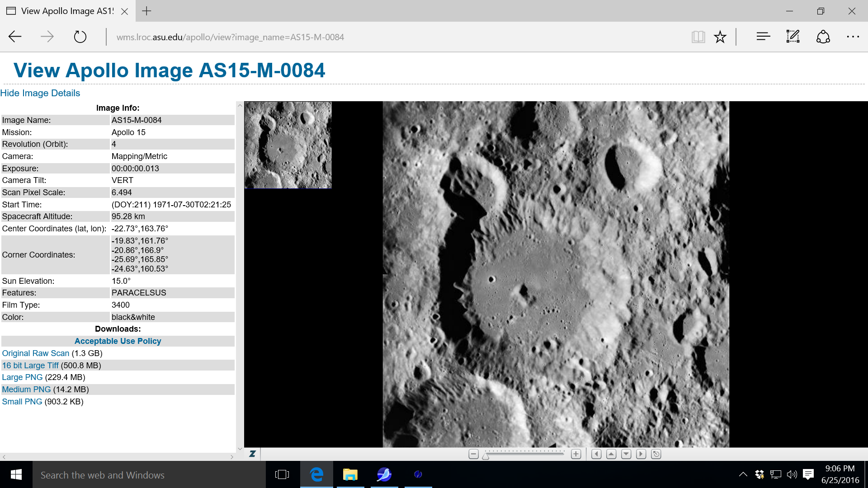
Task: Open File Explorer from taskbar
Action: (x=350, y=474)
